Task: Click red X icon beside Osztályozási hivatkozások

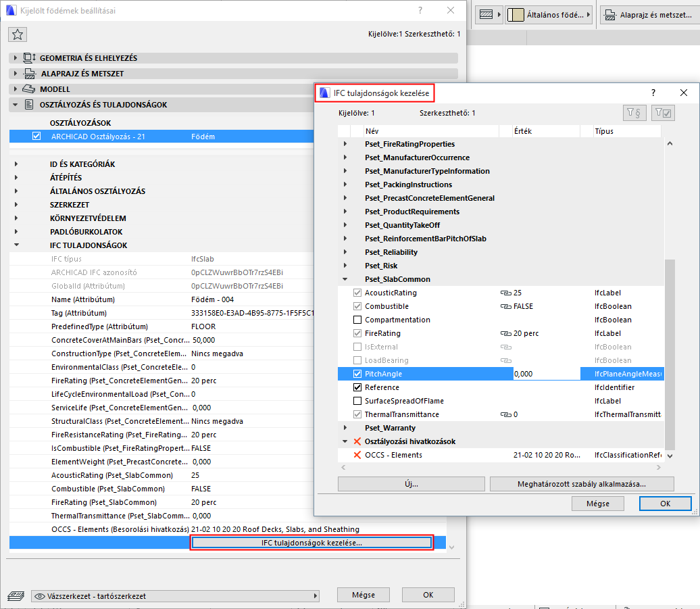Action: click(357, 441)
